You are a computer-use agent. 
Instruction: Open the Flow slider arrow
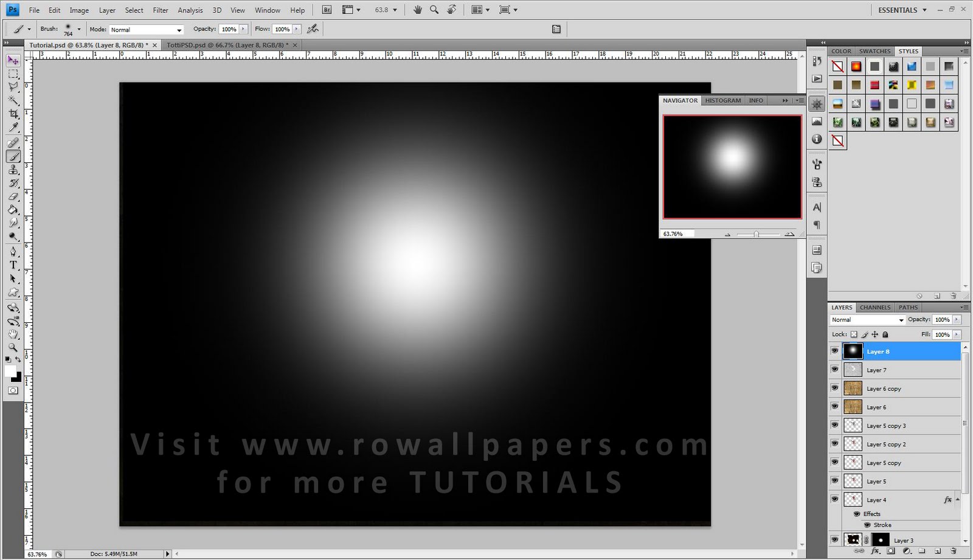(x=297, y=29)
